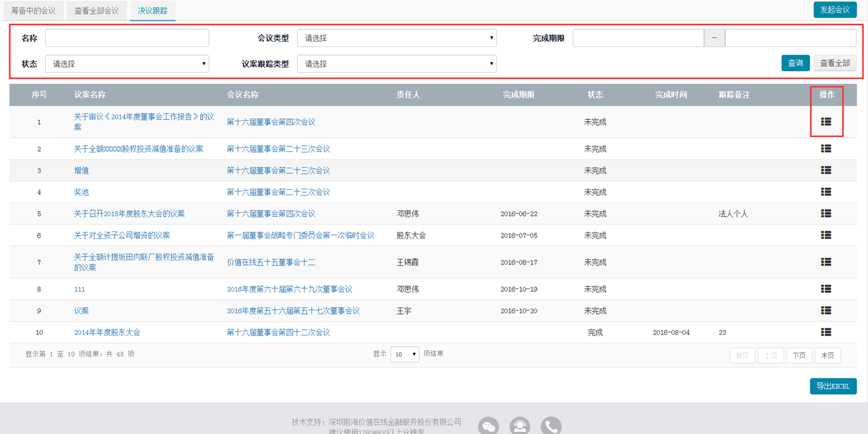Click the 状态 column header
This screenshot has width=868, height=434.
pos(595,95)
